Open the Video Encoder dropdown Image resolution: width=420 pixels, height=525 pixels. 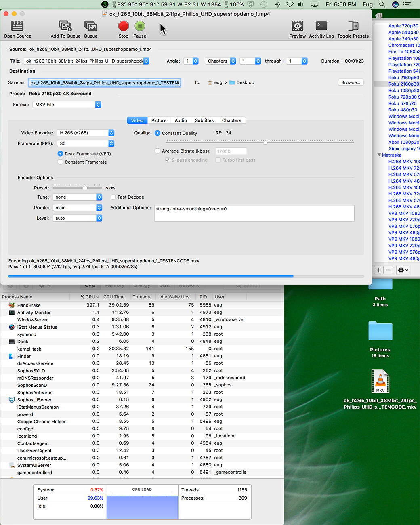86,133
